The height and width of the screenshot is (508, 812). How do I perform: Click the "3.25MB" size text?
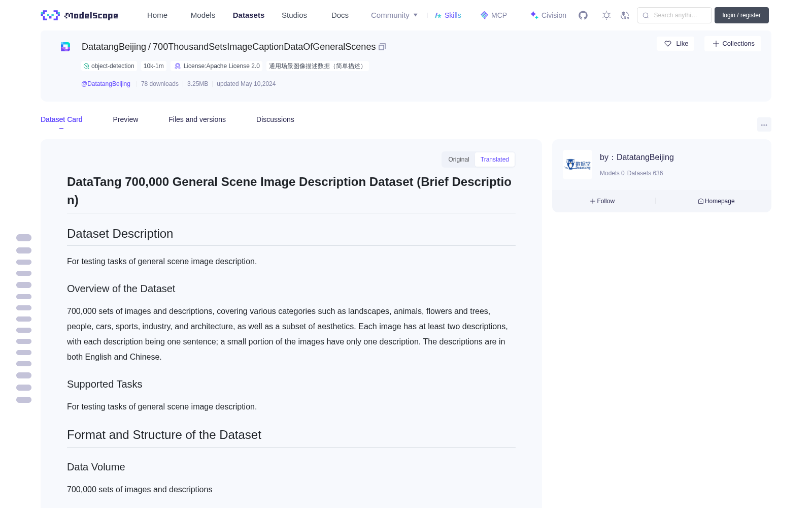(197, 84)
